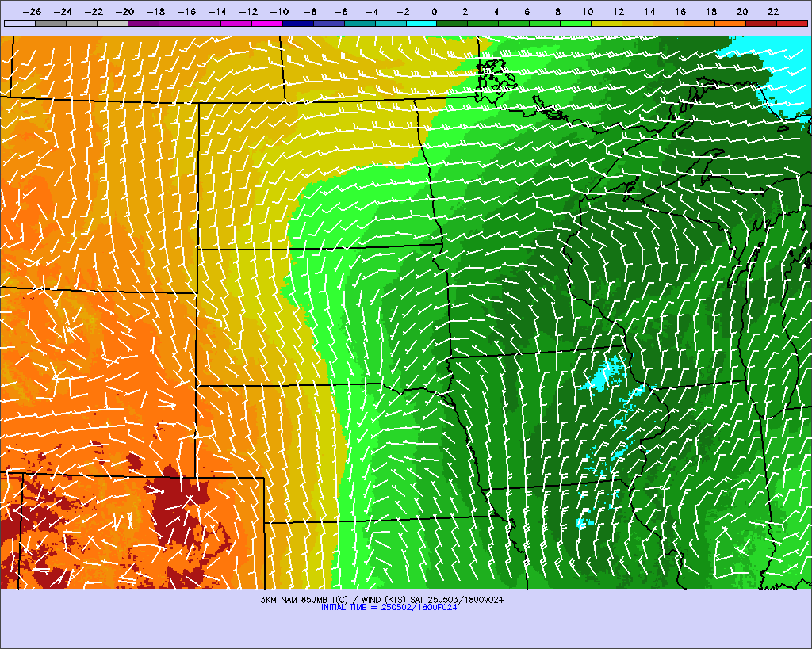Click the light gray swatch between -22 and -20
The image size is (812, 649).
tap(113, 23)
